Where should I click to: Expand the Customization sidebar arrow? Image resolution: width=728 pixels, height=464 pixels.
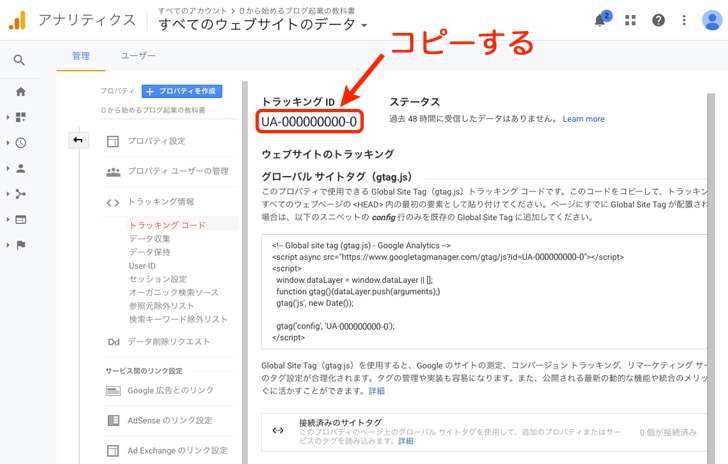8,117
